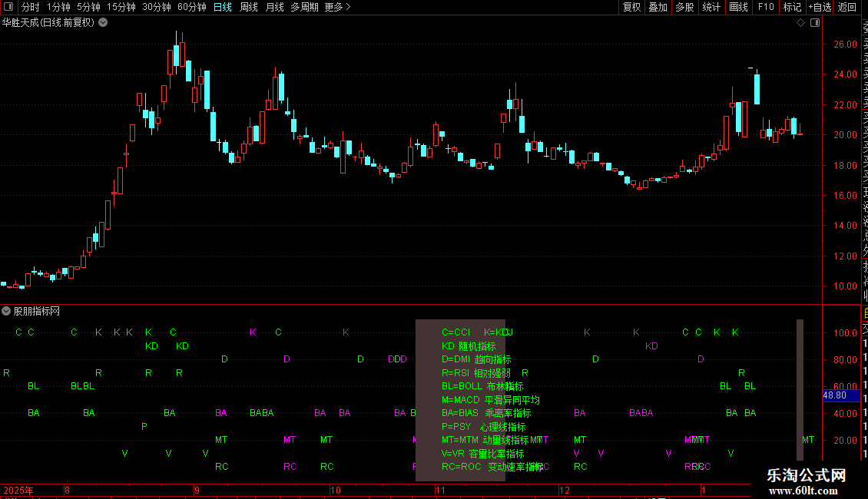The height and width of the screenshot is (499, 868).
Task: Click the 2025年 date axis label
Action: tap(18, 490)
